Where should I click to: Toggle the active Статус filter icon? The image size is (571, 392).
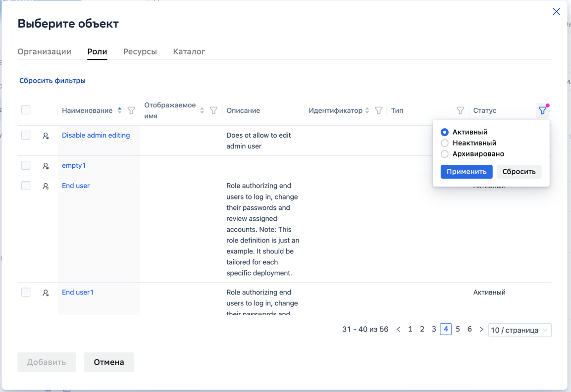pyautogui.click(x=543, y=110)
